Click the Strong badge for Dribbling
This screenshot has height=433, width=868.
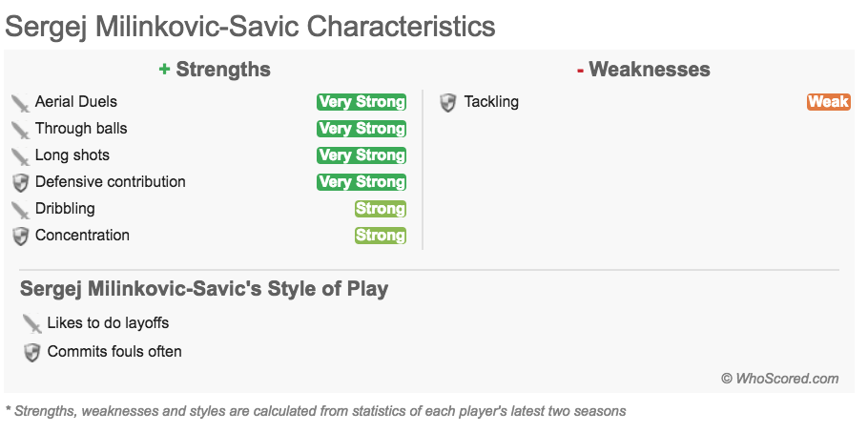381,209
